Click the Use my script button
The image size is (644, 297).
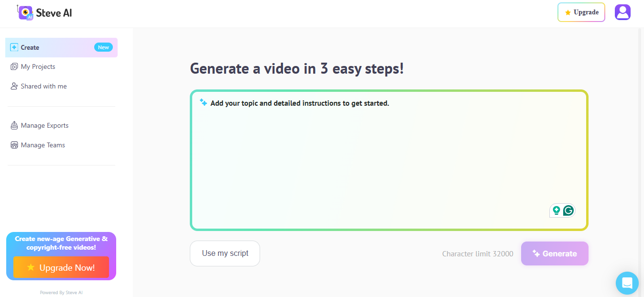225,253
